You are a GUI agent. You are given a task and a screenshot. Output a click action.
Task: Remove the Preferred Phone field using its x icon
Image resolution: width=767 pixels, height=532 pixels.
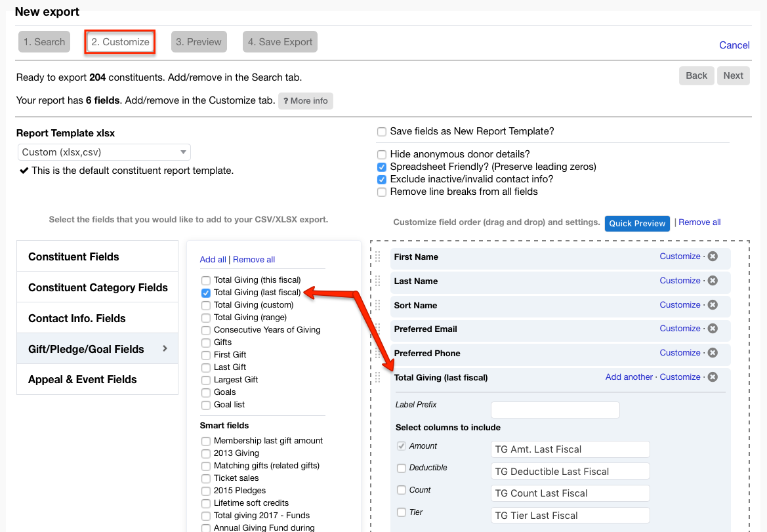[x=713, y=353]
